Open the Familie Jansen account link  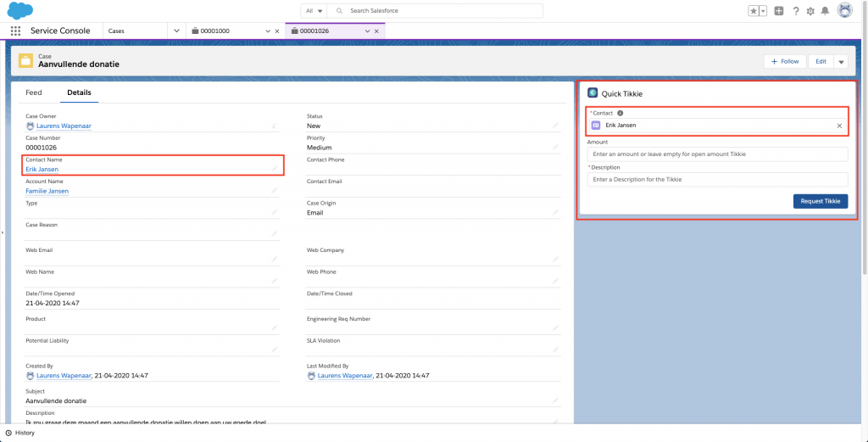(x=47, y=191)
